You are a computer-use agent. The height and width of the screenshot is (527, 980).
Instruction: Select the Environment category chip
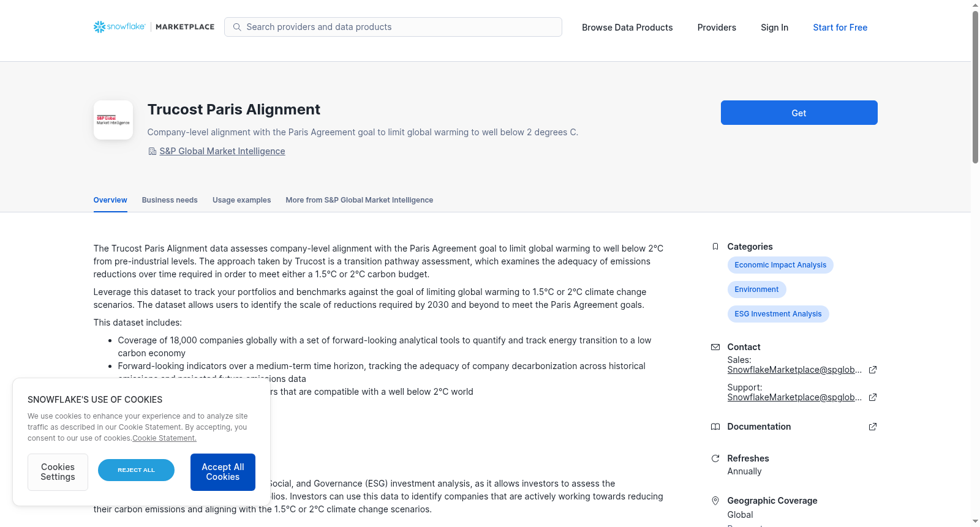[x=756, y=290]
